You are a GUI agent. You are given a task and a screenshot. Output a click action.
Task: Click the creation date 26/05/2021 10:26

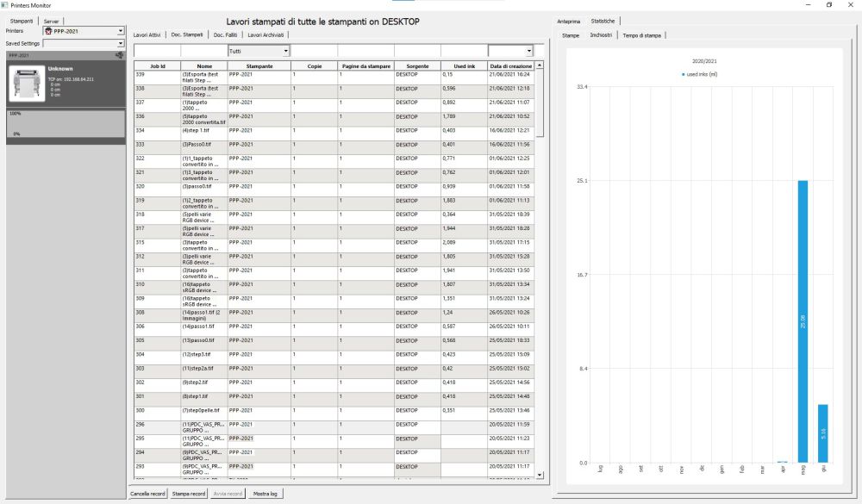[x=509, y=312]
